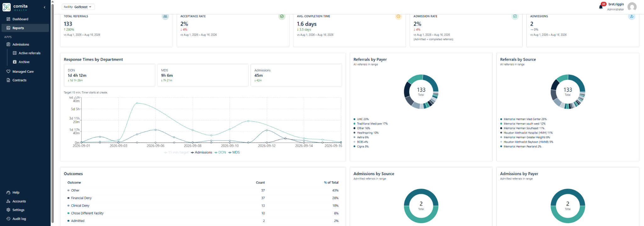Select Reports in the sidebar

(x=25, y=28)
